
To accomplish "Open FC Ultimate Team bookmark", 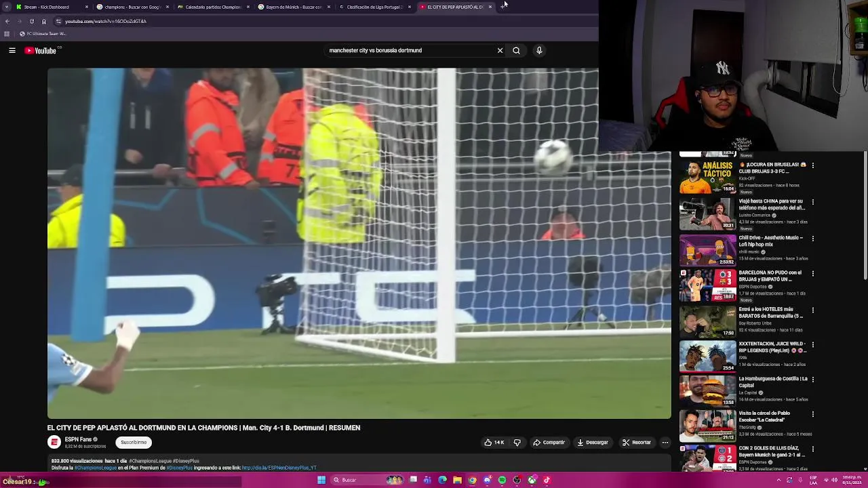I will (43, 34).
